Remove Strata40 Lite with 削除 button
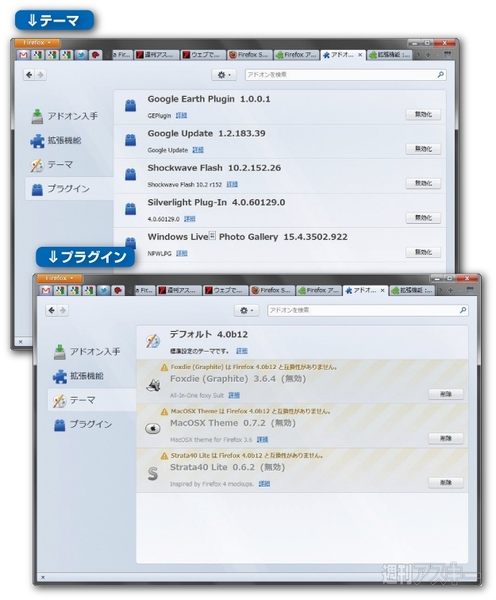The width and height of the screenshot is (496, 600). [445, 483]
